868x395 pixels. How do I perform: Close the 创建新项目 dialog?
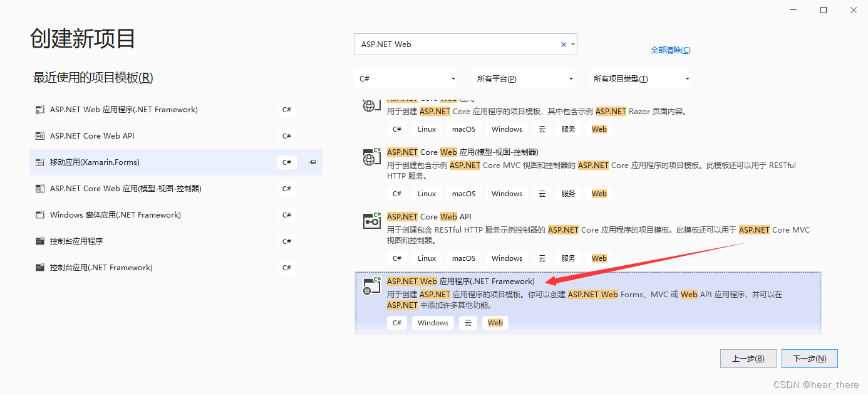[x=853, y=10]
